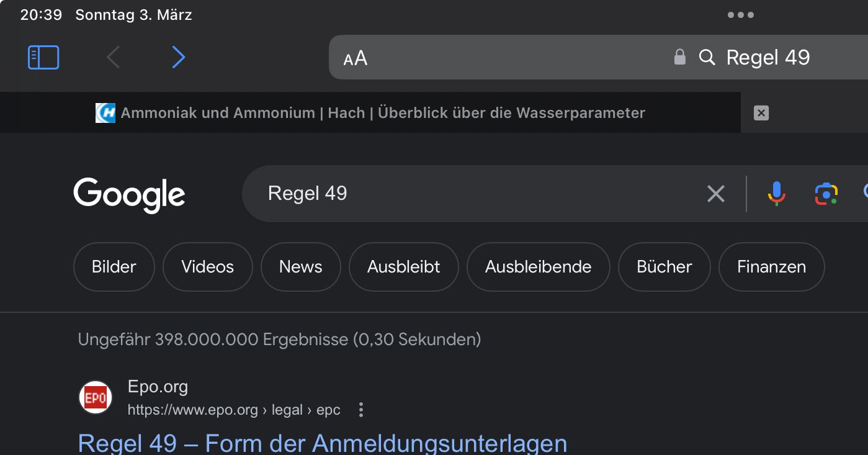Select the Videos filter chip

207,267
